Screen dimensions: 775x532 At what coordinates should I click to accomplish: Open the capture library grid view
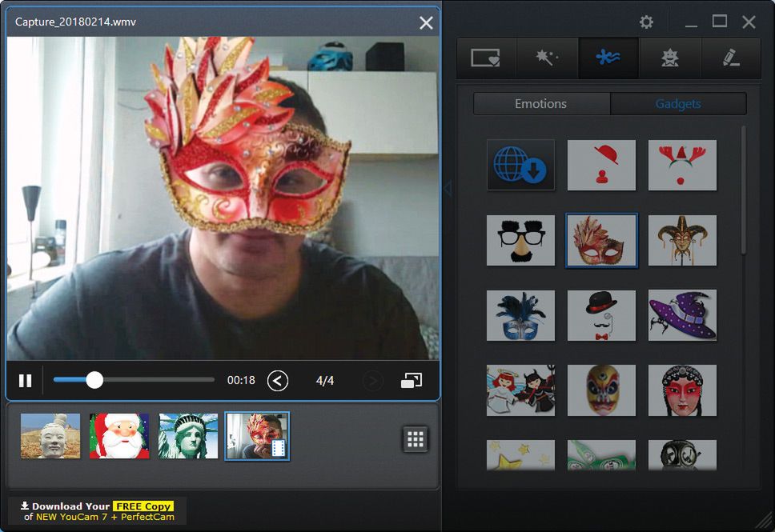coord(416,438)
